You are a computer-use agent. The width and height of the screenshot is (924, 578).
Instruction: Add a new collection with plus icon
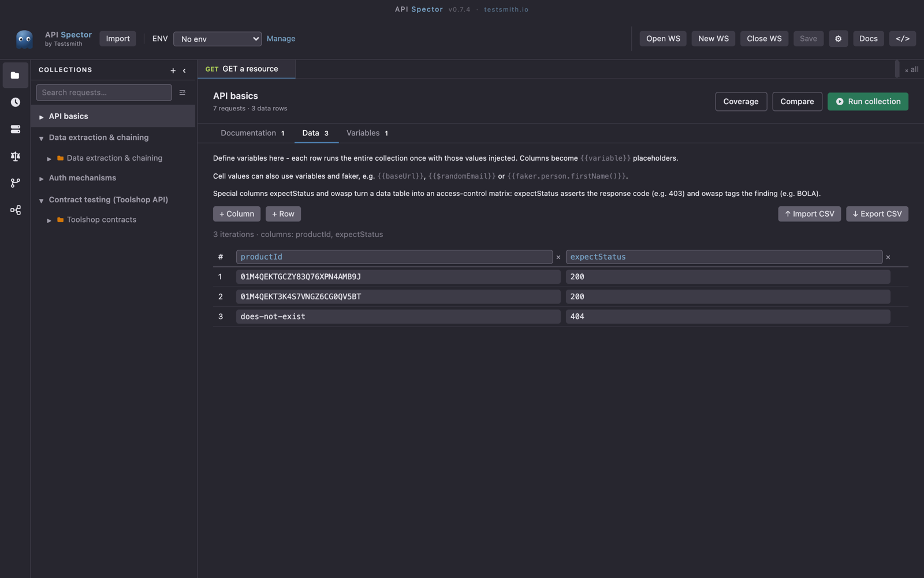pos(173,71)
